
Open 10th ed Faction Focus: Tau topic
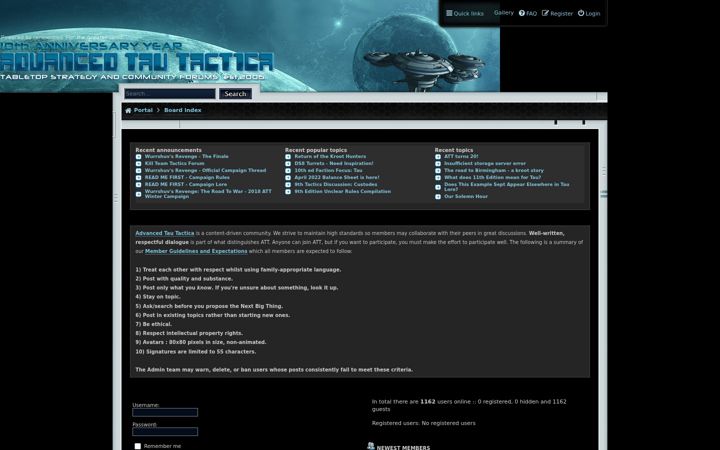(x=328, y=170)
